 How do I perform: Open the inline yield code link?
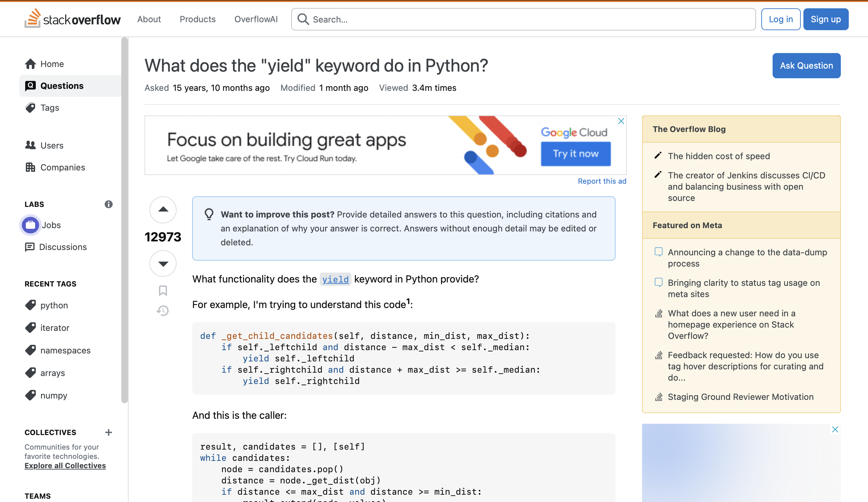click(335, 279)
